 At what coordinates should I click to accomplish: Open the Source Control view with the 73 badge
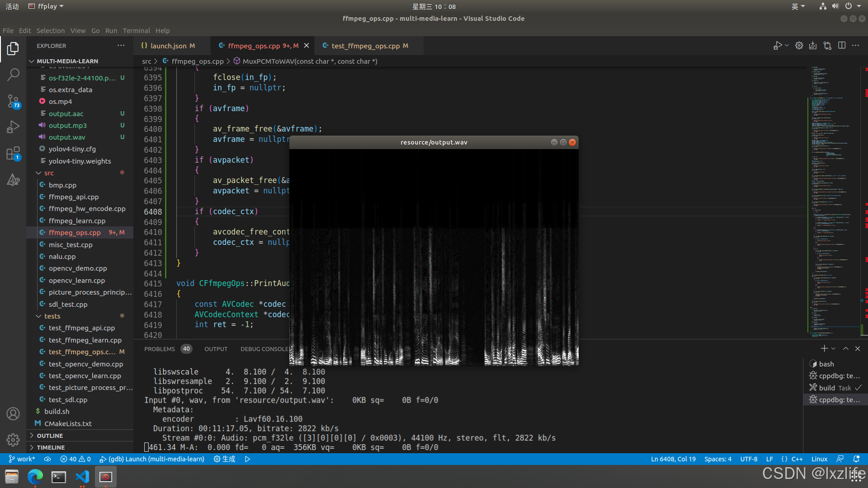pyautogui.click(x=13, y=101)
